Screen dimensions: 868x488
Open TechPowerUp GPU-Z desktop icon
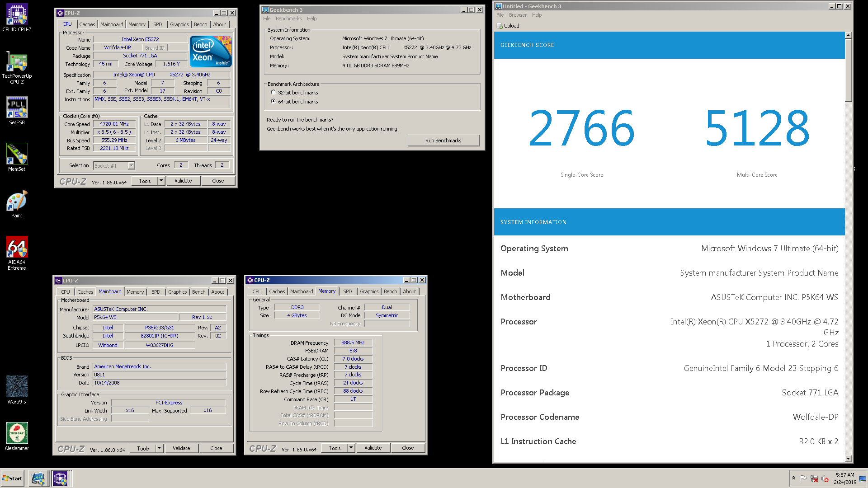[17, 67]
